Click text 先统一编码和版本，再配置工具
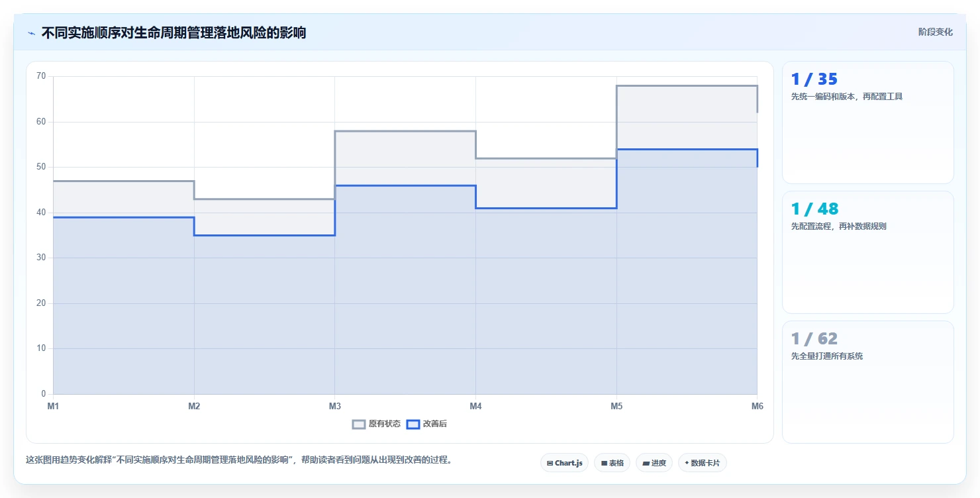 pyautogui.click(x=846, y=97)
